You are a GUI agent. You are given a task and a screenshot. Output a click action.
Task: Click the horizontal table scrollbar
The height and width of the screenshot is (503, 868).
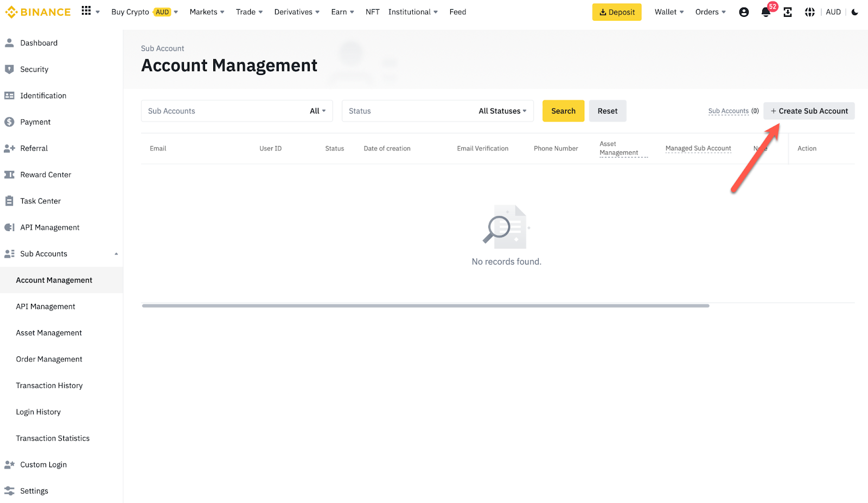425,305
